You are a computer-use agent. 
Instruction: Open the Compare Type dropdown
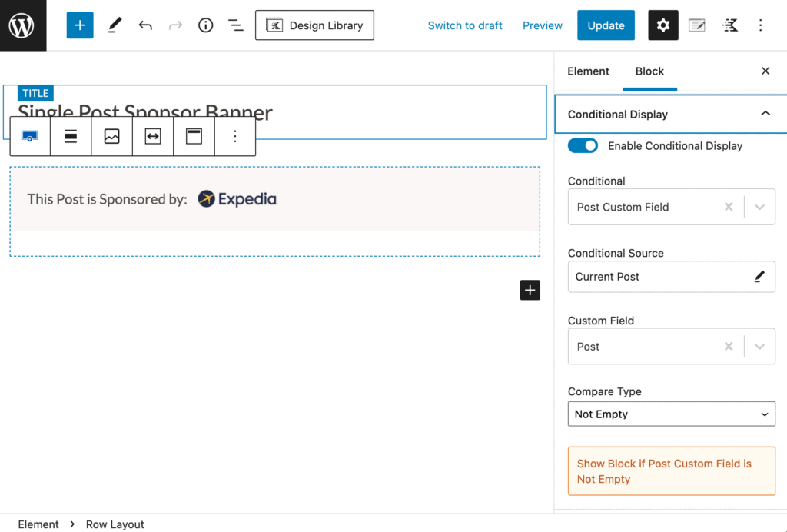pyautogui.click(x=671, y=414)
